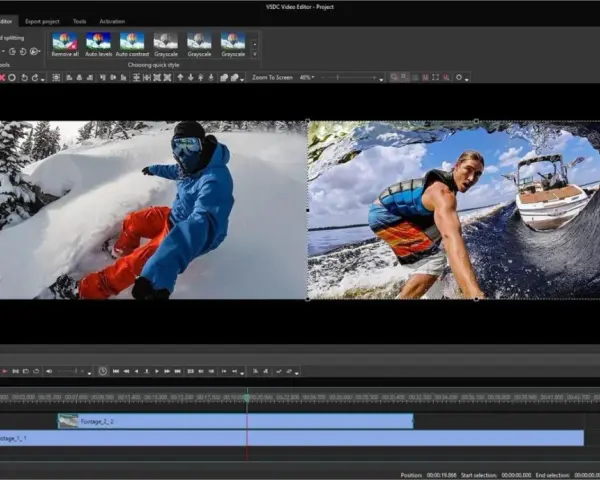Click the Zoom To Screen button
600x480 pixels.
click(x=272, y=77)
